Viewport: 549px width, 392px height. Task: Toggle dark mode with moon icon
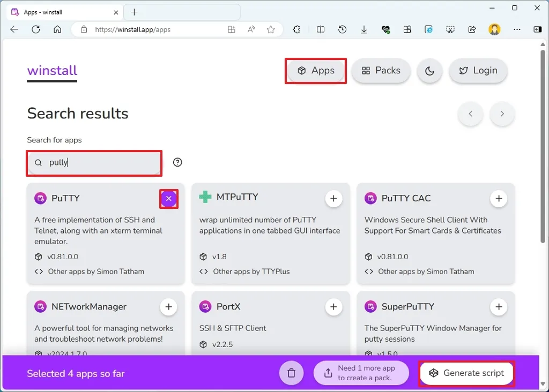[x=429, y=71]
